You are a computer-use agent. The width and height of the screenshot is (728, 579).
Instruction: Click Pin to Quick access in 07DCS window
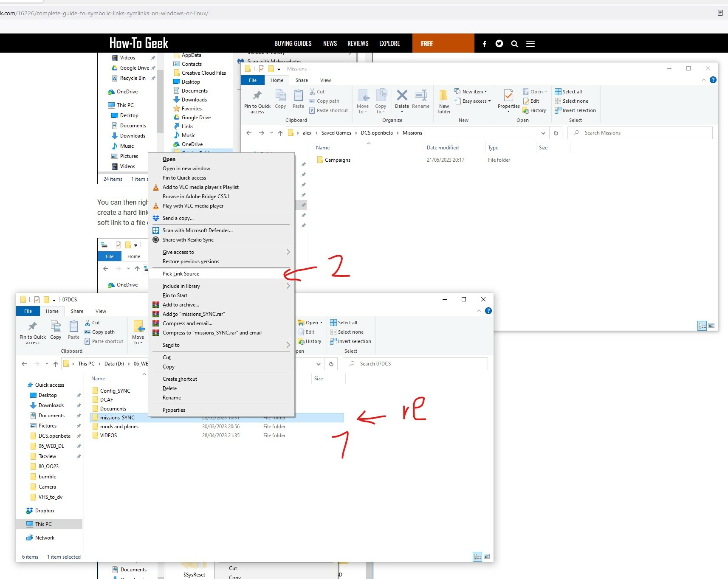[x=32, y=333]
